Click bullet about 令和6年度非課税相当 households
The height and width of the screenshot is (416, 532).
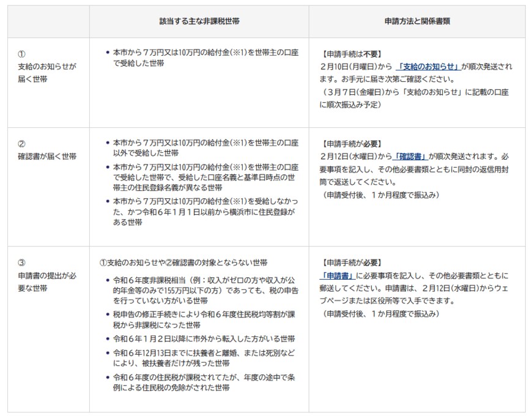(x=205, y=291)
